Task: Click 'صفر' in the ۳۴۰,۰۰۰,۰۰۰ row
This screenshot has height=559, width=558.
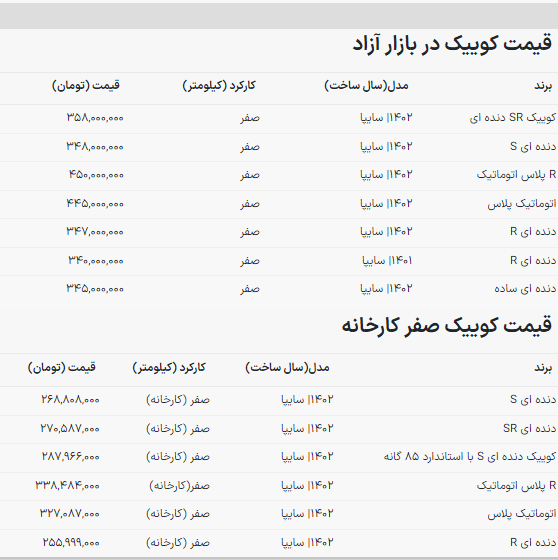Action: point(250,261)
